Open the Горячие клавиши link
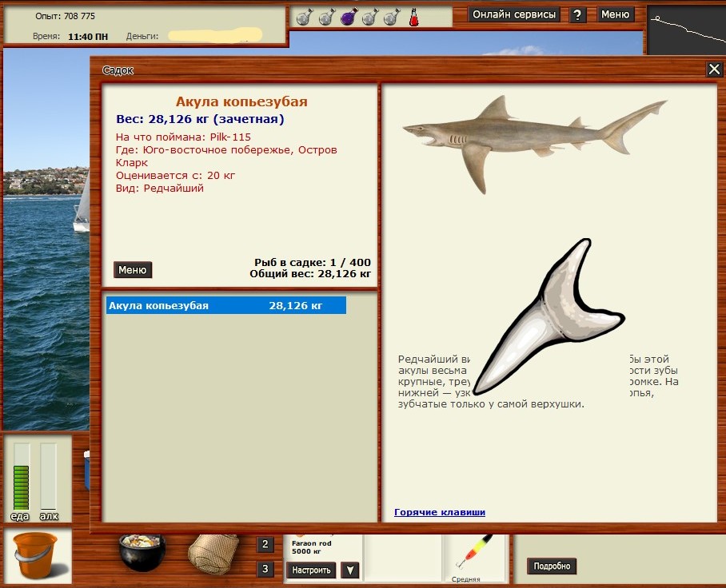Image resolution: width=726 pixels, height=588 pixels. click(440, 512)
